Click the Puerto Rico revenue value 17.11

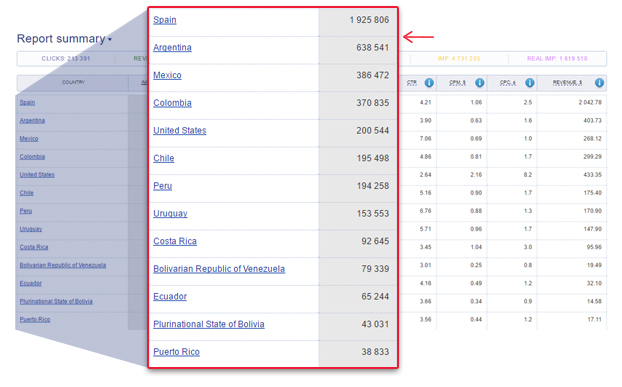(594, 320)
